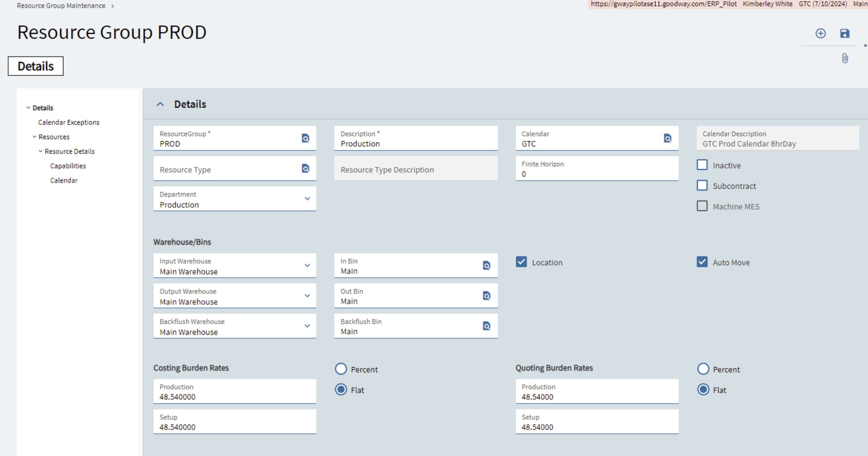
Task: Tick the Subcontract checkbox
Action: (x=702, y=185)
